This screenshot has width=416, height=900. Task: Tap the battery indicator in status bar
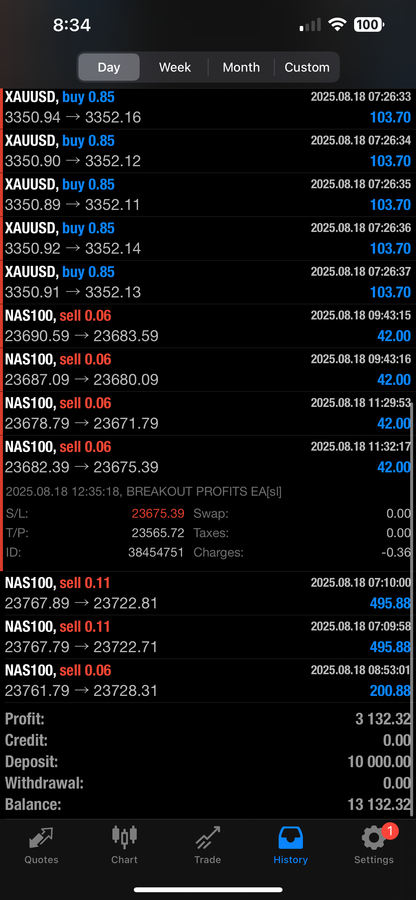pyautogui.click(x=368, y=25)
